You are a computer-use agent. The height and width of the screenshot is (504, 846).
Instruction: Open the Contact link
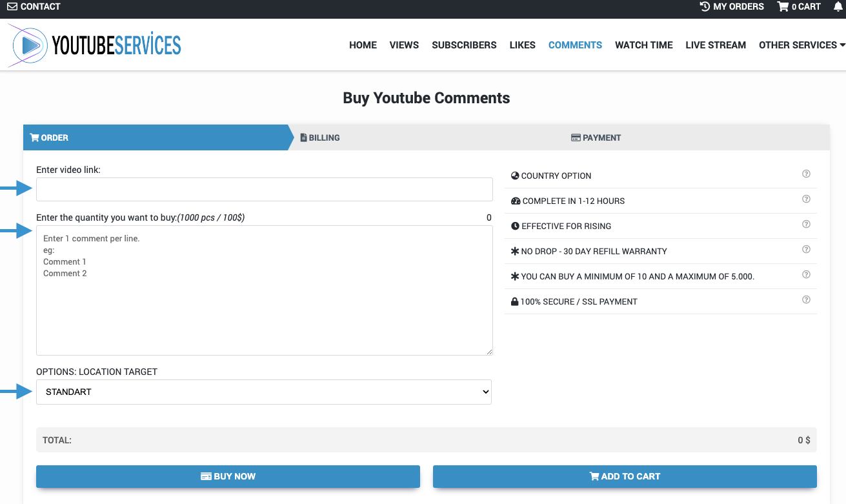click(x=34, y=6)
